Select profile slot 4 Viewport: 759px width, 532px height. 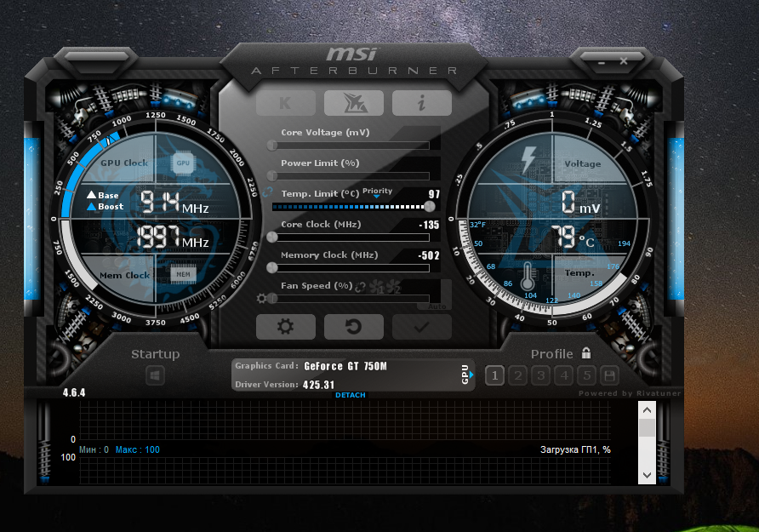pyautogui.click(x=564, y=375)
